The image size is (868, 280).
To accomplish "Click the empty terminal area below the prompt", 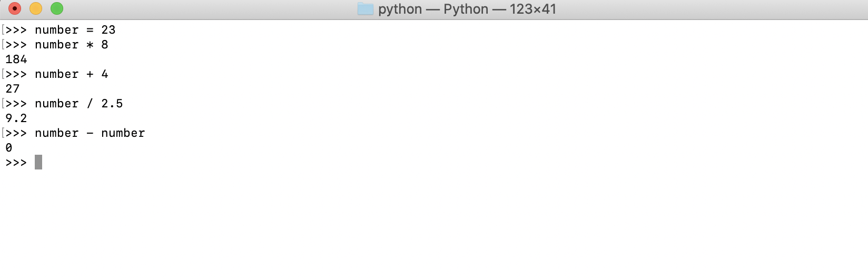I will [434, 224].
